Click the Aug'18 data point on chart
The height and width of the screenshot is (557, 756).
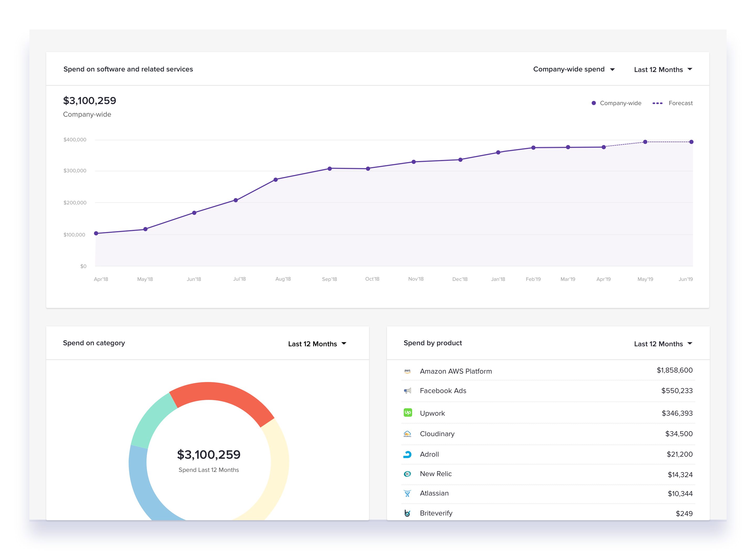pyautogui.click(x=276, y=180)
